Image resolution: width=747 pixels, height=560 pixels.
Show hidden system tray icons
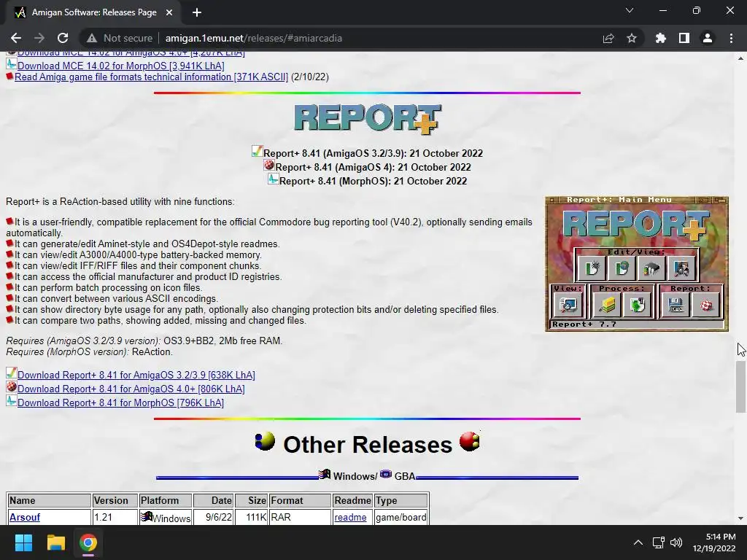(638, 542)
